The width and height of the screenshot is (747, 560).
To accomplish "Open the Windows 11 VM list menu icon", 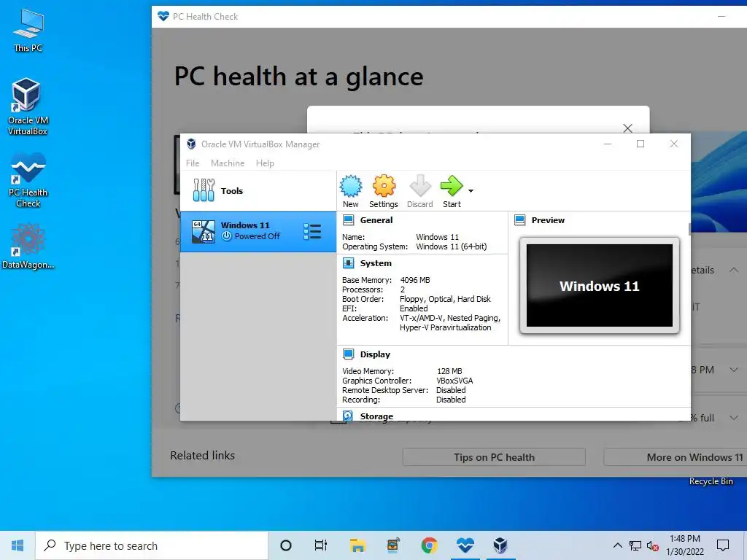I will tap(312, 232).
